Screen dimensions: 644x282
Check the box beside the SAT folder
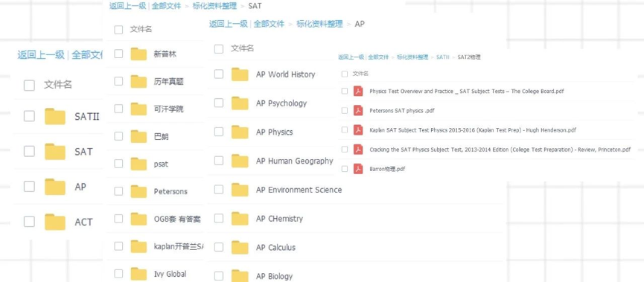[x=29, y=151]
